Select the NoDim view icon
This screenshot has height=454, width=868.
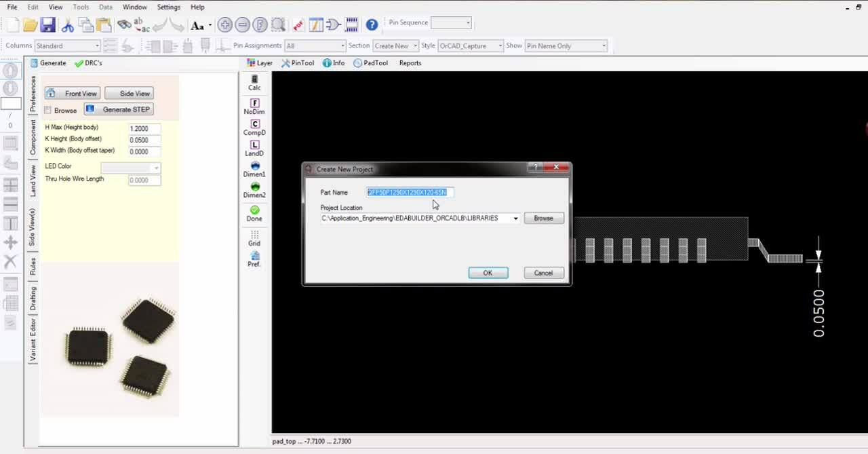coord(254,106)
